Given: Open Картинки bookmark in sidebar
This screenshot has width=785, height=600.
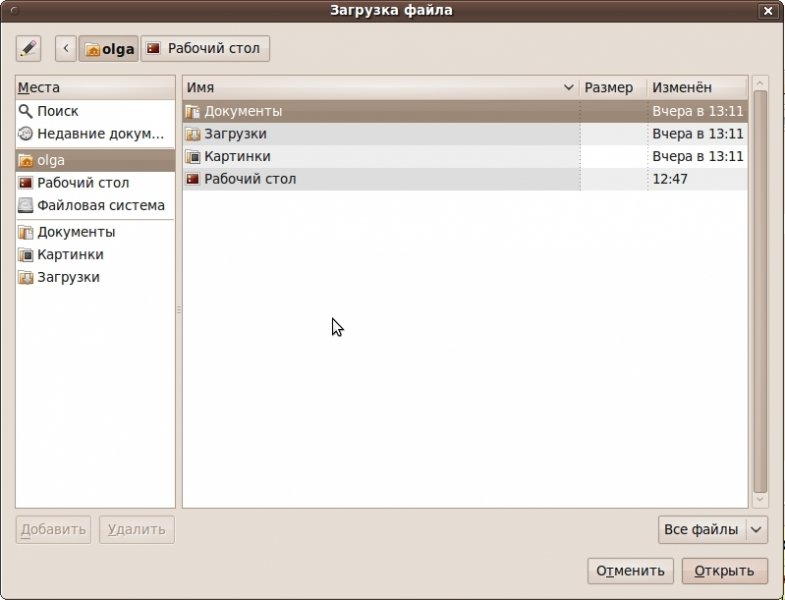Looking at the screenshot, I should [95, 254].
